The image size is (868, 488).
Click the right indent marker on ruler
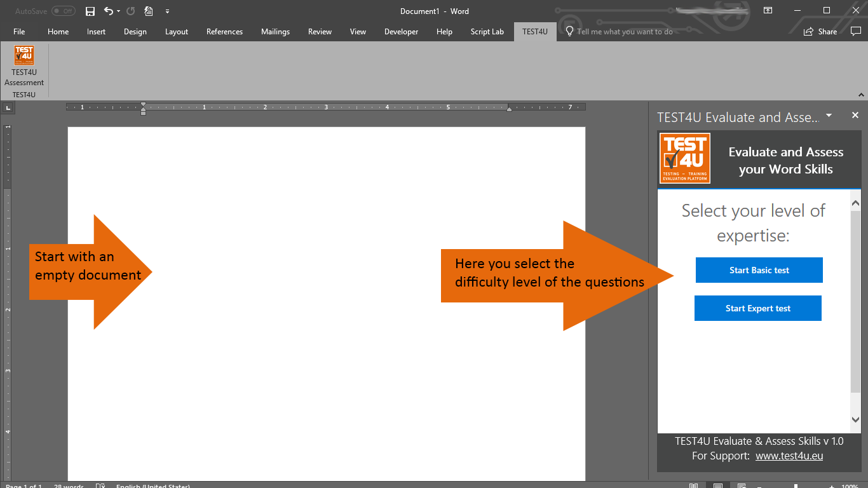tap(509, 109)
